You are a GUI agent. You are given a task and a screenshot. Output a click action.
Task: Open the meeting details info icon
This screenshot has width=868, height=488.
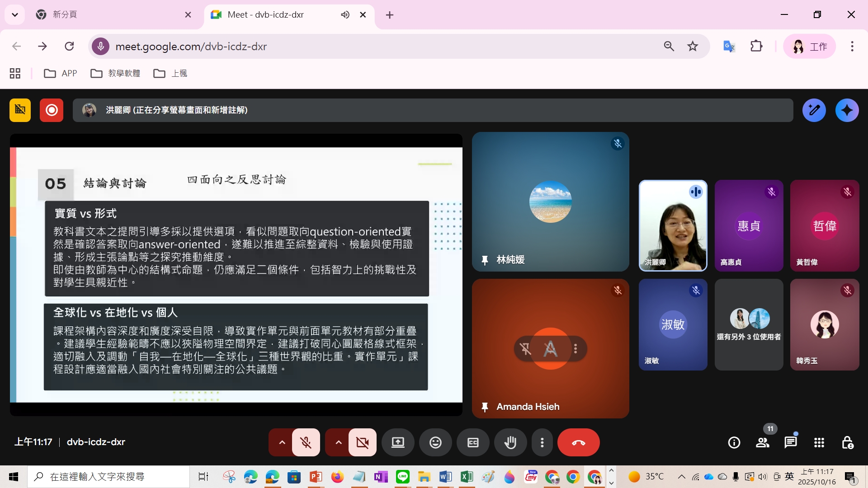click(x=734, y=442)
